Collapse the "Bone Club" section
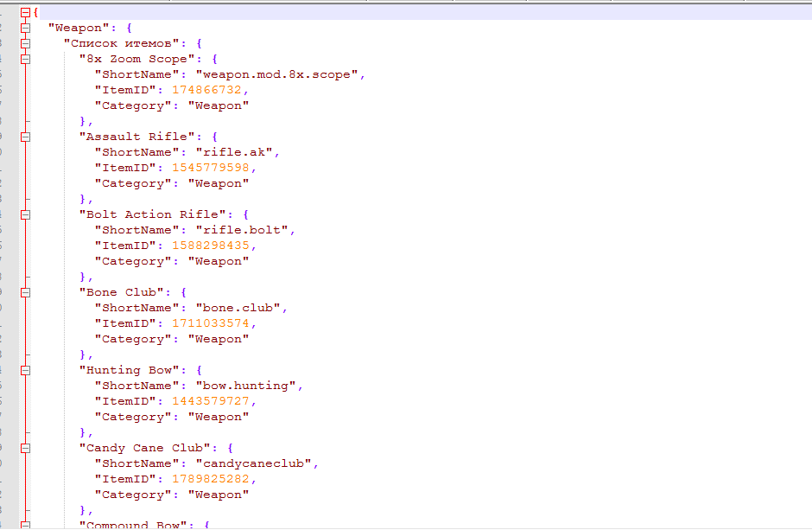812x530 pixels. click(x=25, y=292)
